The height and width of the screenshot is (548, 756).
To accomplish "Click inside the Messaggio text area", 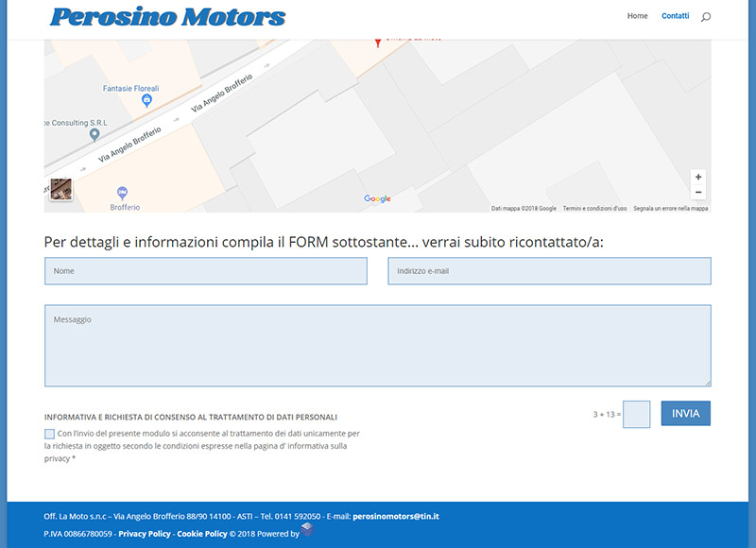I will [x=377, y=346].
